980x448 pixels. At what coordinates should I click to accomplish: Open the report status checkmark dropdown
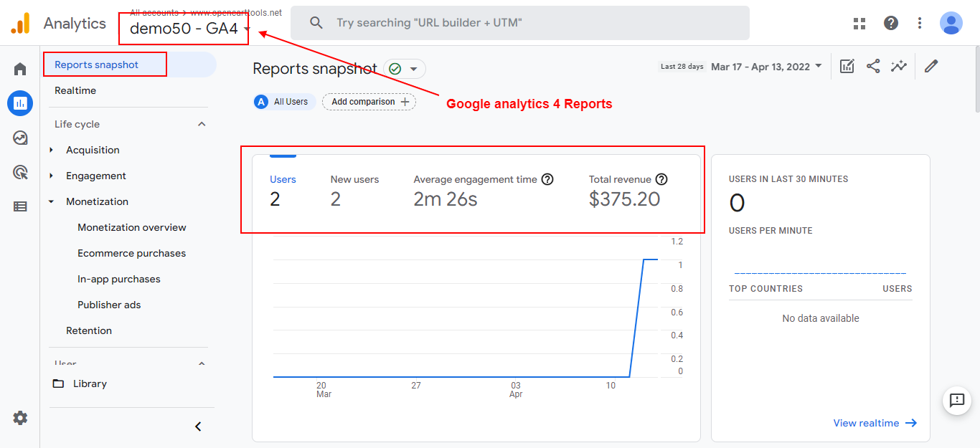pos(405,69)
